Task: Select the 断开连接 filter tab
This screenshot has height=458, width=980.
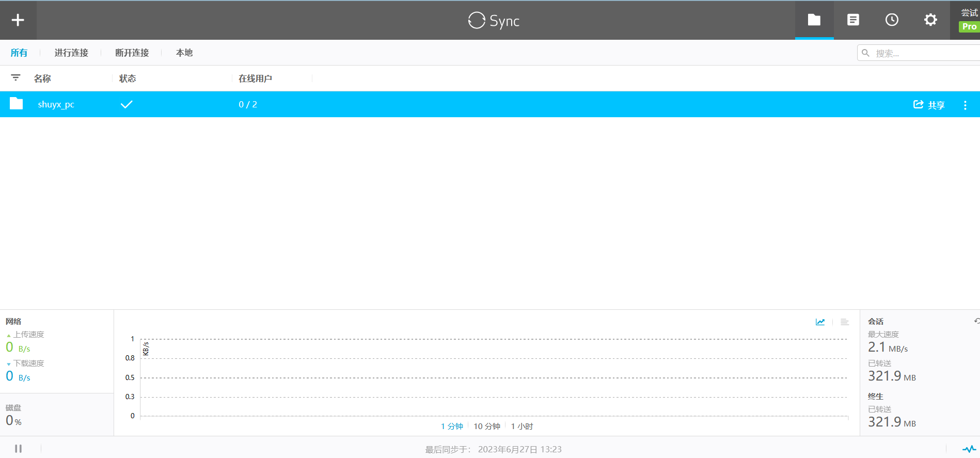Action: click(x=132, y=53)
